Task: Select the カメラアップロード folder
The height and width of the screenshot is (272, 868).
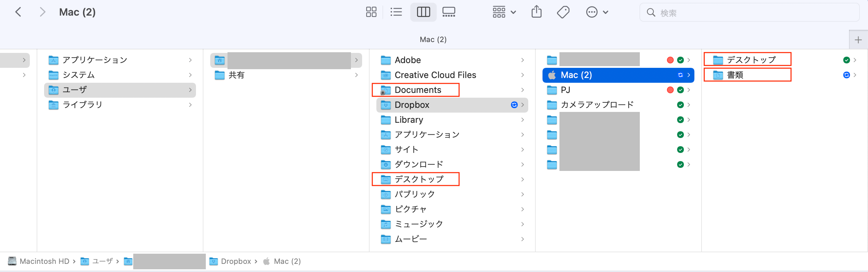Action: (618, 105)
